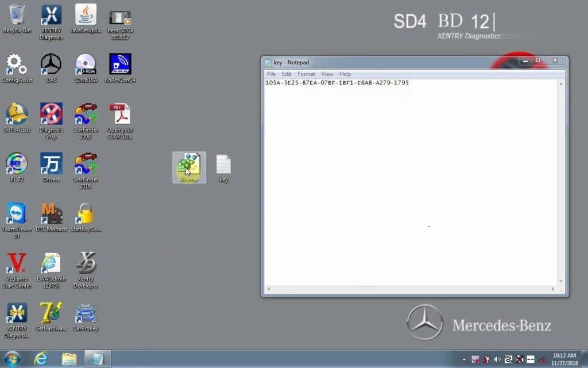Launch the GetHardware ID tool icon
The width and height of the screenshot is (588, 368).
tap(51, 317)
